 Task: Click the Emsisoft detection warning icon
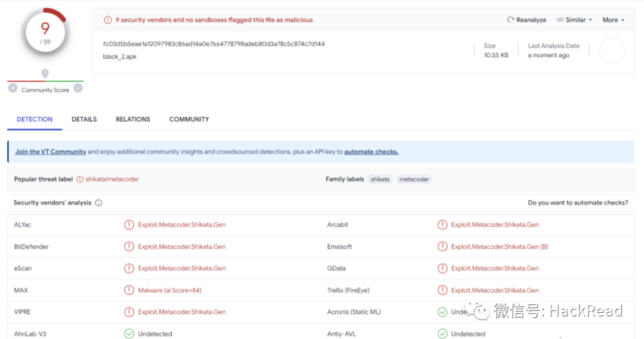click(x=442, y=247)
